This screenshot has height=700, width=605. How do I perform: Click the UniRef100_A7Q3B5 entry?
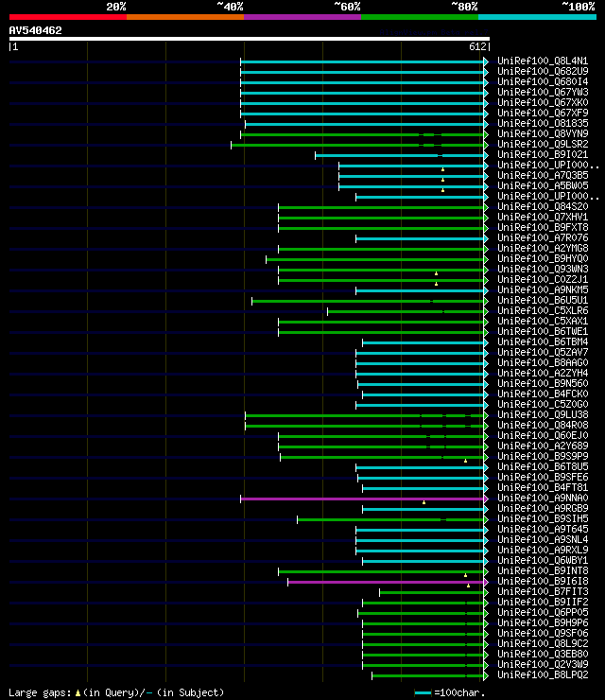point(543,175)
